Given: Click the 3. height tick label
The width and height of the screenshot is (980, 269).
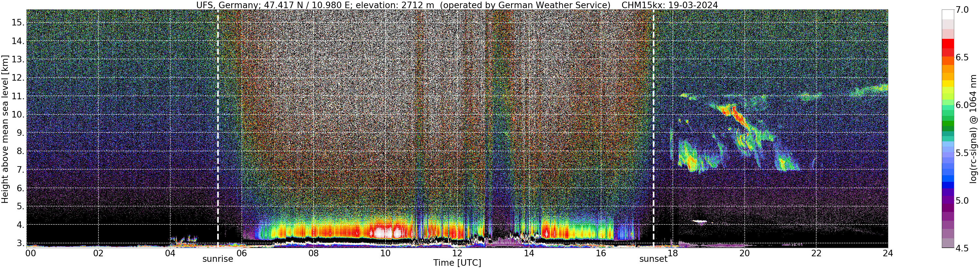Looking at the screenshot, I should tap(21, 243).
